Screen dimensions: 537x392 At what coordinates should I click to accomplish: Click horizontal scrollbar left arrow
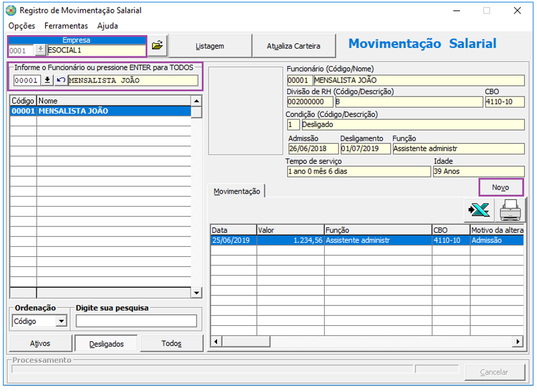click(216, 341)
